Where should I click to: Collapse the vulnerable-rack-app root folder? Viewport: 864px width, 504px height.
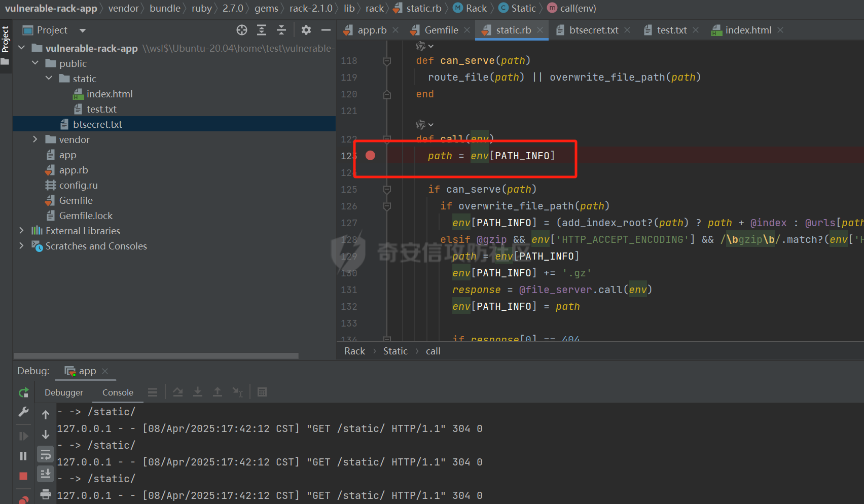tap(22, 48)
